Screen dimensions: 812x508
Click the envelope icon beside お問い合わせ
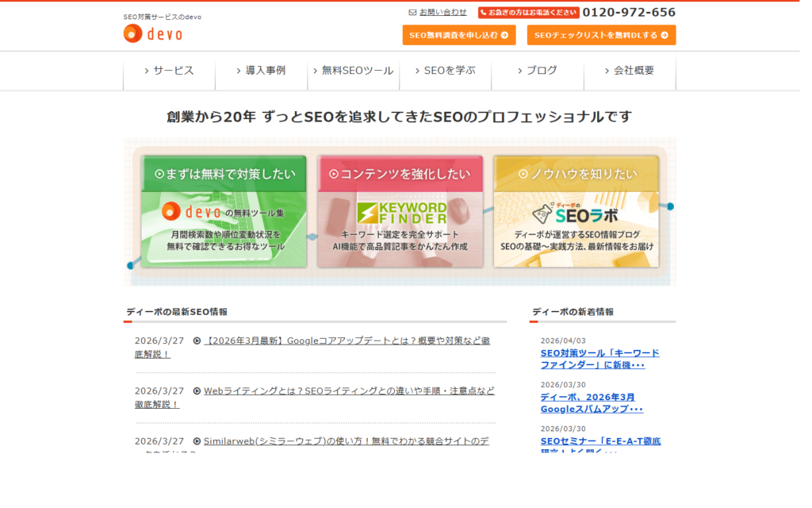[x=412, y=13]
